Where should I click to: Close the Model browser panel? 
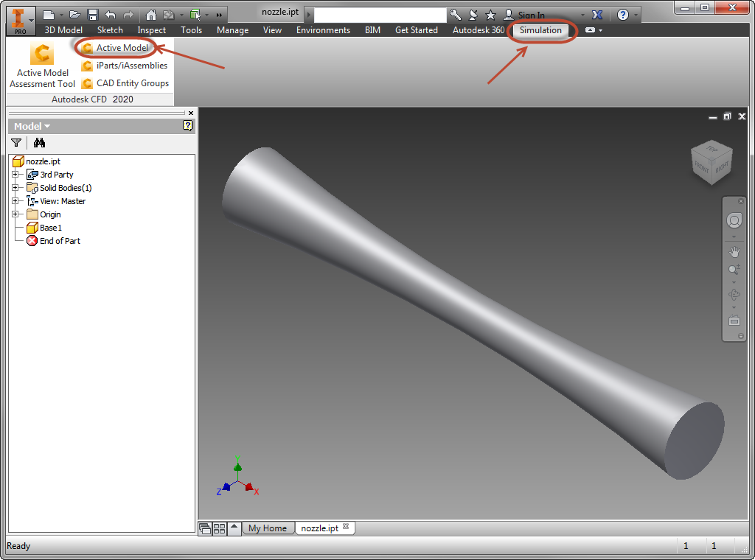(x=191, y=113)
